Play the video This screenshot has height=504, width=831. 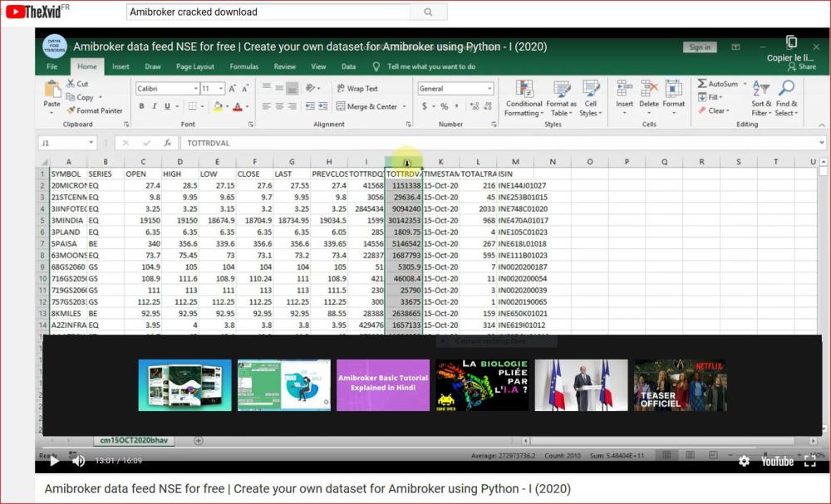coord(54,461)
